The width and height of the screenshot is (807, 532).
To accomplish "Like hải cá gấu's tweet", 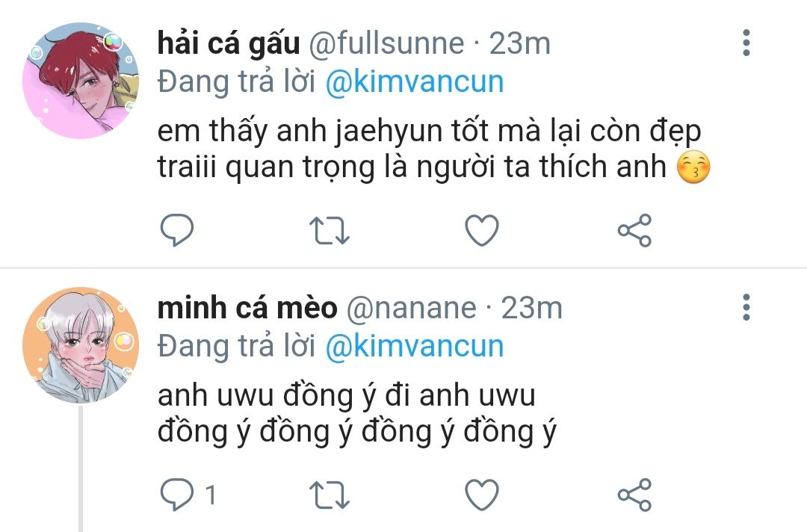I will (482, 230).
